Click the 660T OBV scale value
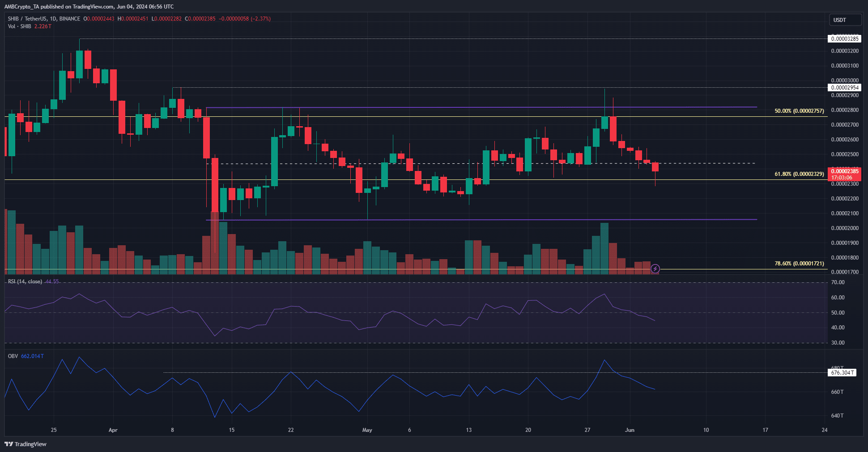Screen dimensions: 868x452 pyautogui.click(x=837, y=392)
